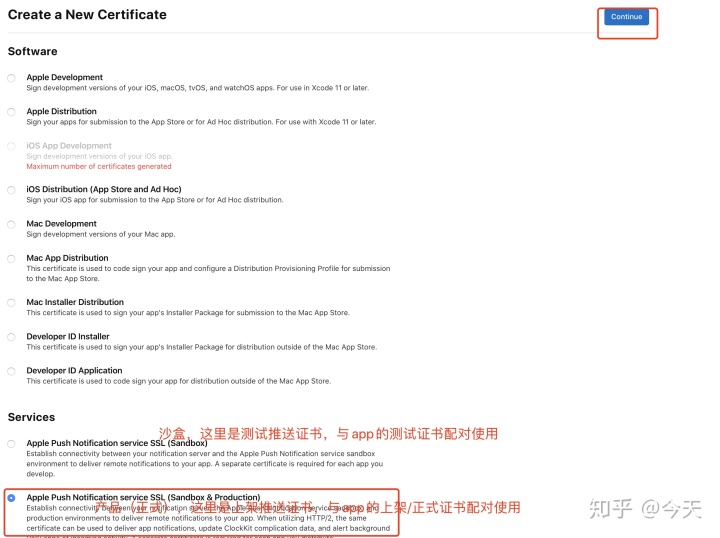Choose the Mac App Distribution radio button
This screenshot has width=720, height=538.
coord(11,259)
